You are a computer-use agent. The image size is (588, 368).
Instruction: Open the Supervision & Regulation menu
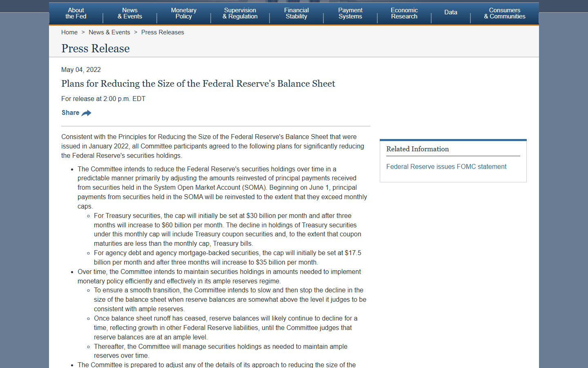240,13
